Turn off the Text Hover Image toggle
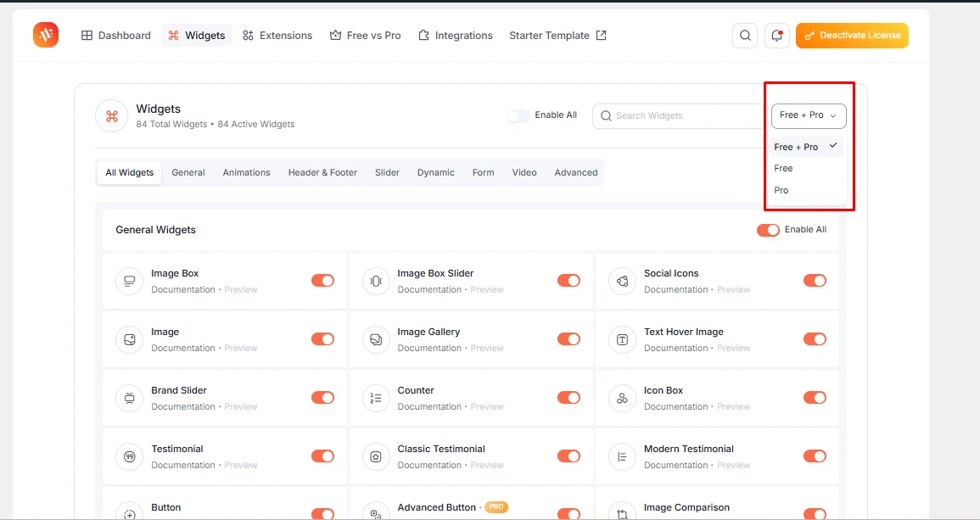980x520 pixels. pyautogui.click(x=815, y=338)
